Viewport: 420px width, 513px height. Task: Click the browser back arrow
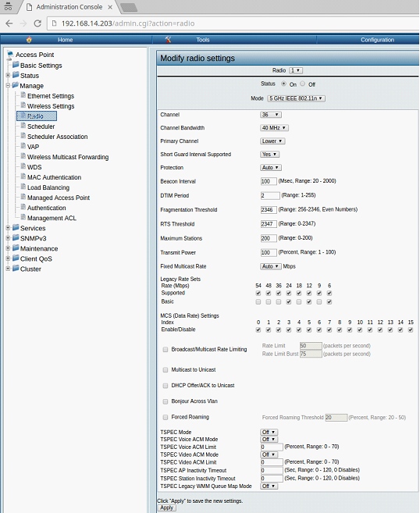tap(9, 23)
